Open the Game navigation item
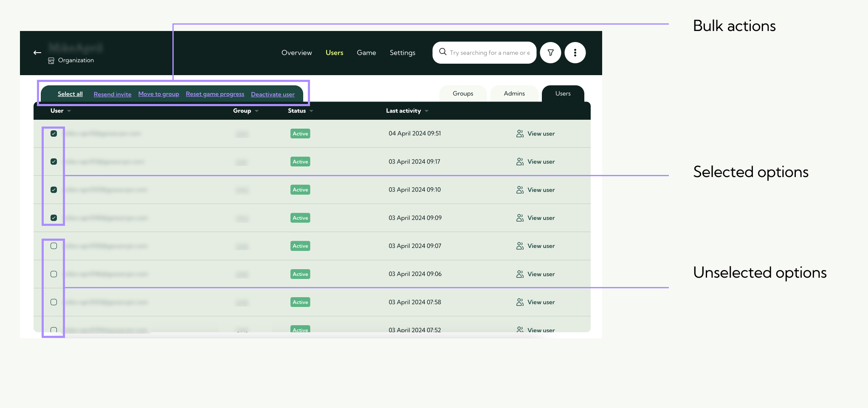 click(x=366, y=53)
